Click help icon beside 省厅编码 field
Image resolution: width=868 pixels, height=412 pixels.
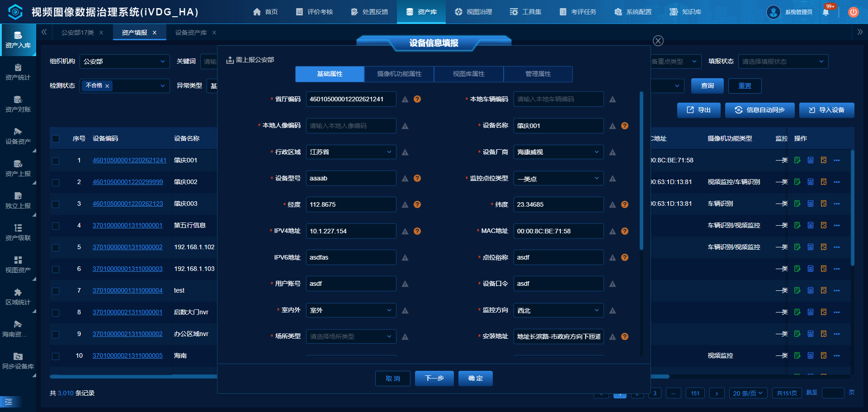pyautogui.click(x=417, y=99)
